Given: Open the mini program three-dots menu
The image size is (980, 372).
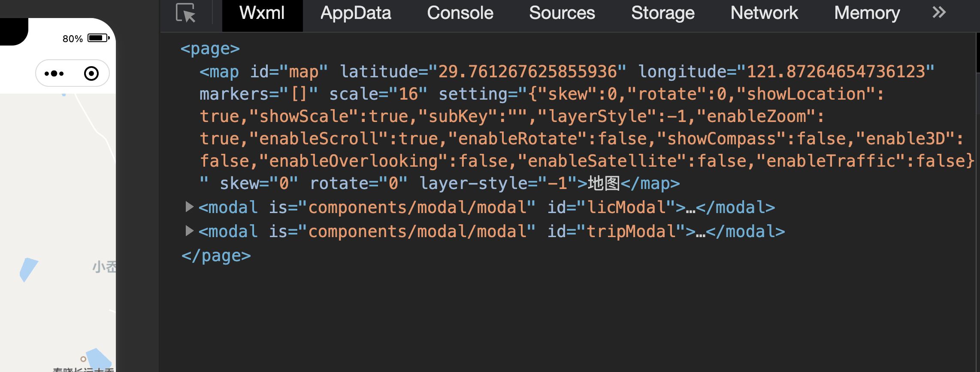Looking at the screenshot, I should coord(54,73).
